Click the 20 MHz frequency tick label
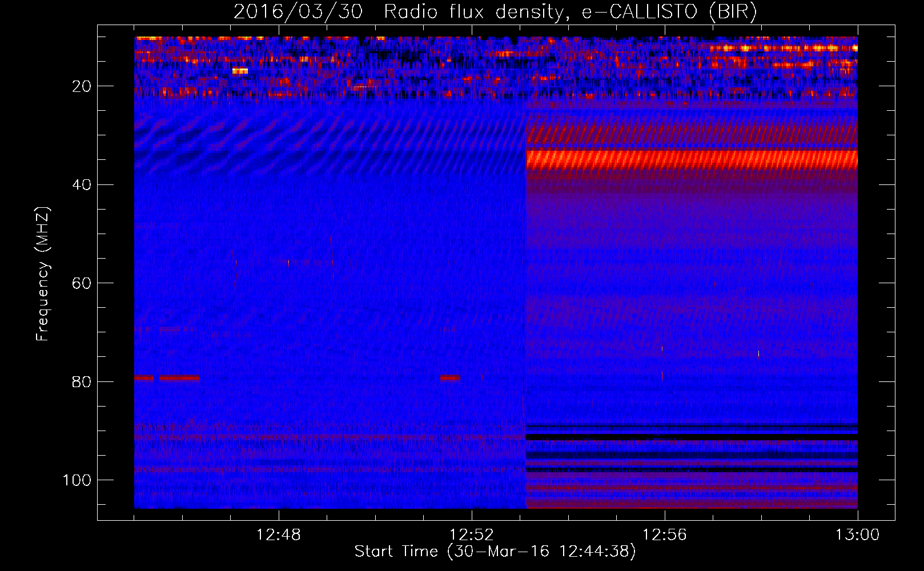 (82, 86)
